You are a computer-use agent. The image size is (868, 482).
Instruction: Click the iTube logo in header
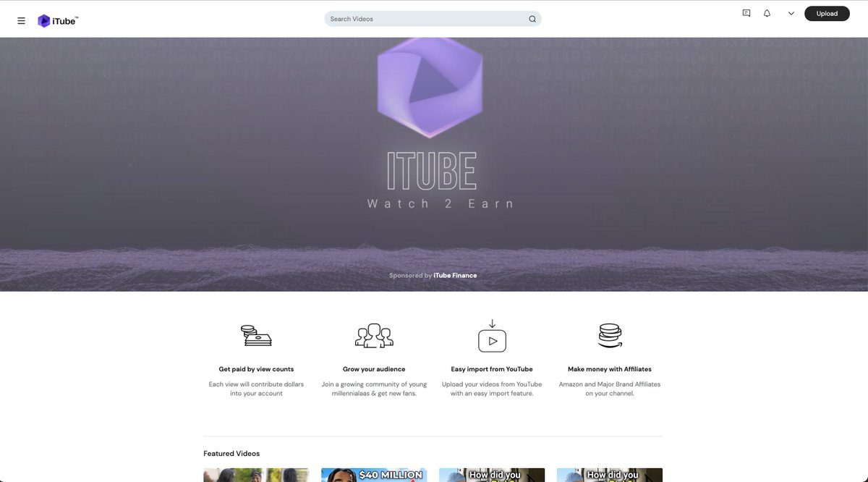point(58,21)
